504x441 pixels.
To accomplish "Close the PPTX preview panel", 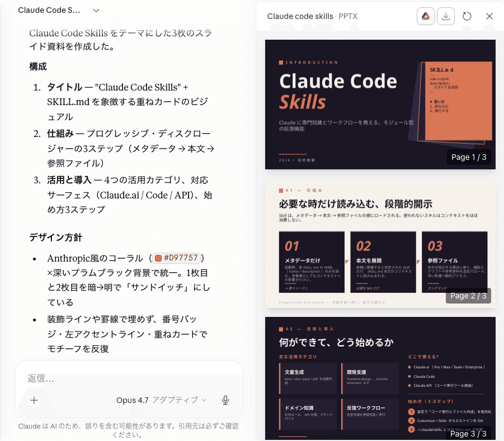I will (x=489, y=16).
